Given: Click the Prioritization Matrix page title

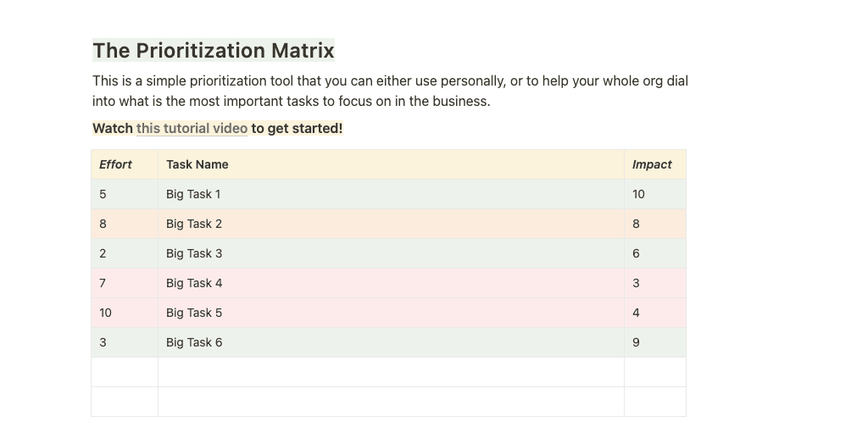Looking at the screenshot, I should (x=214, y=51).
